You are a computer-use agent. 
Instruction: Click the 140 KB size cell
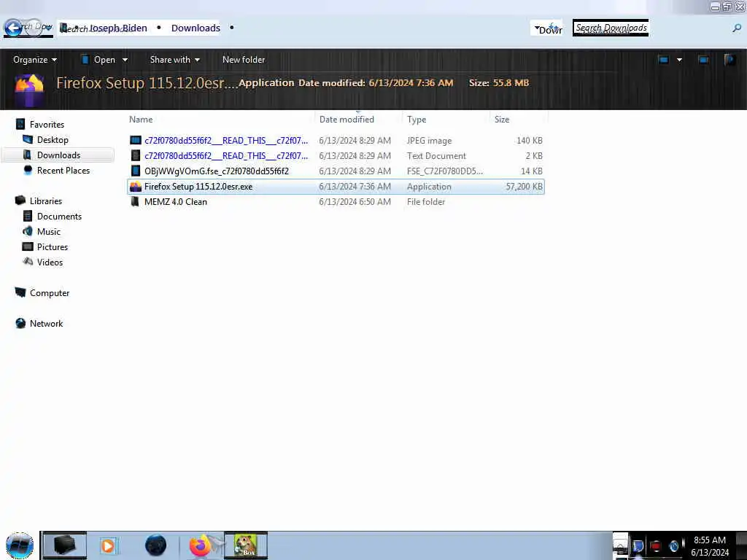pos(530,141)
